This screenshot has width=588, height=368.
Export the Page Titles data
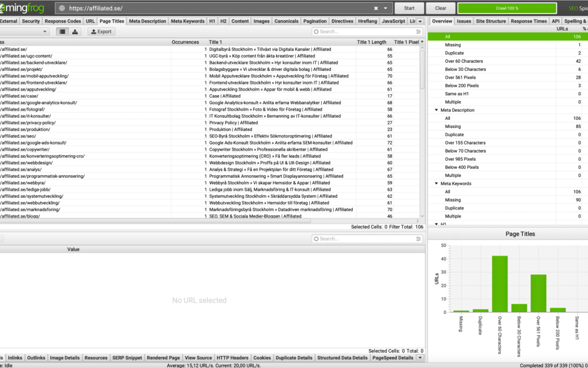tap(101, 32)
